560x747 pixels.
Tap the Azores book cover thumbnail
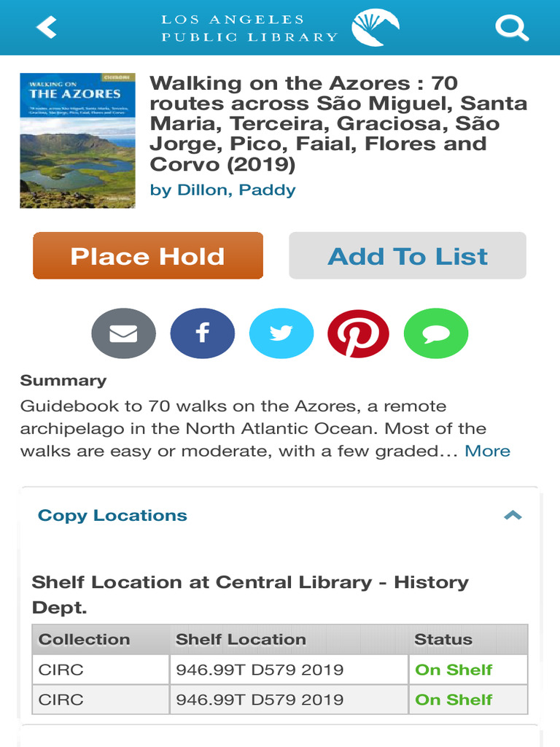click(x=77, y=141)
